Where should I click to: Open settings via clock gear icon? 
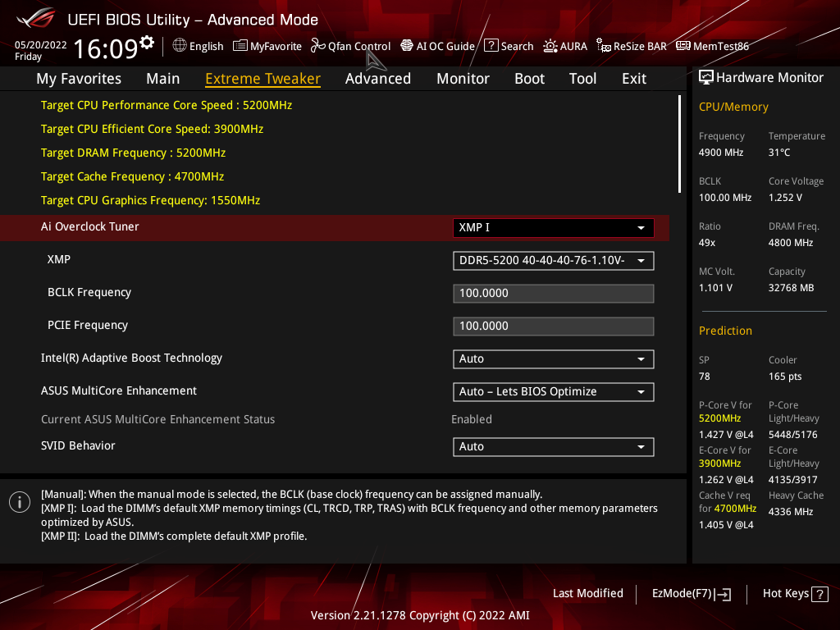coord(147,42)
